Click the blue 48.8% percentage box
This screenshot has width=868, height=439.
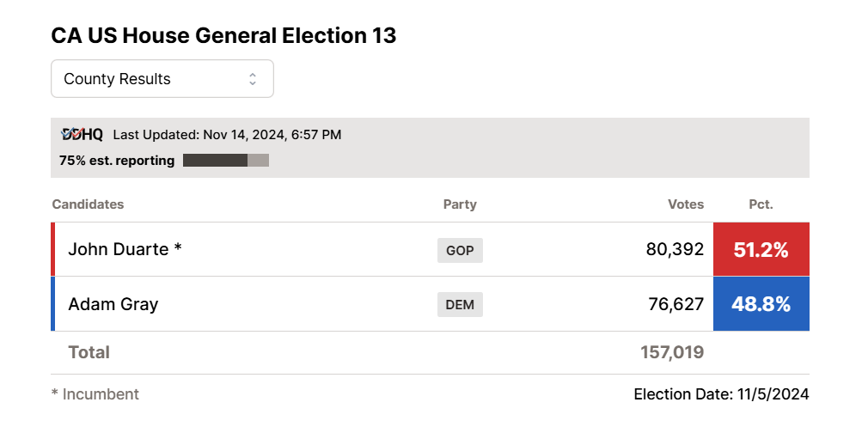(x=761, y=304)
